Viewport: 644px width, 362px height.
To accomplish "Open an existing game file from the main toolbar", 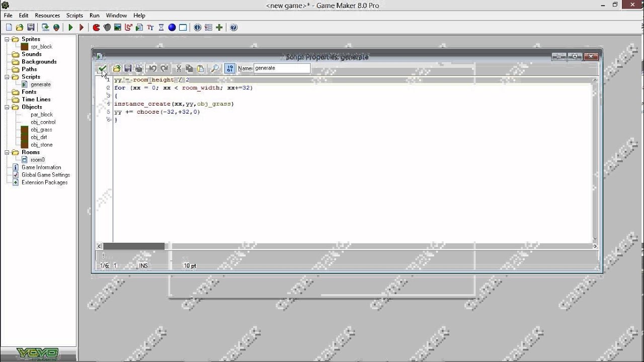I will pos(20,28).
